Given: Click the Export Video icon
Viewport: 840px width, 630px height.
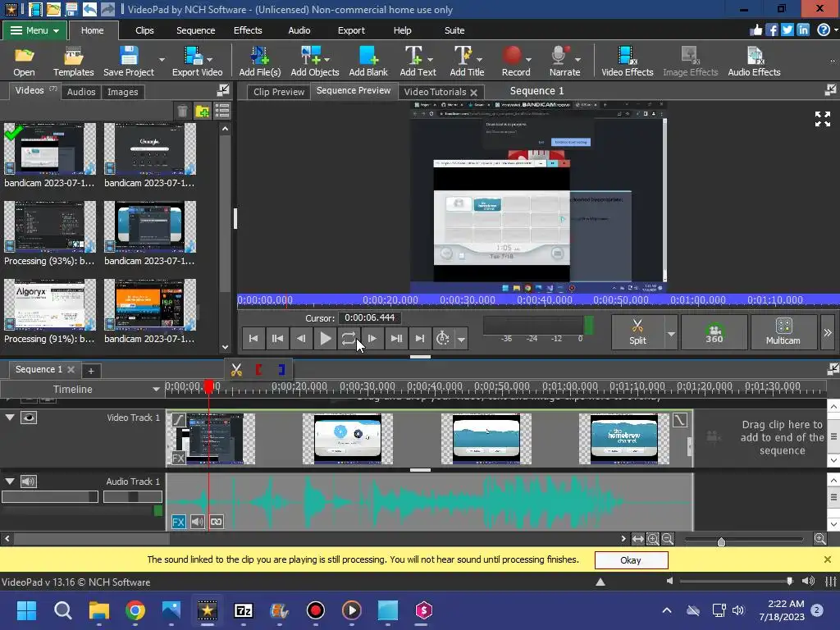Looking at the screenshot, I should point(197,61).
